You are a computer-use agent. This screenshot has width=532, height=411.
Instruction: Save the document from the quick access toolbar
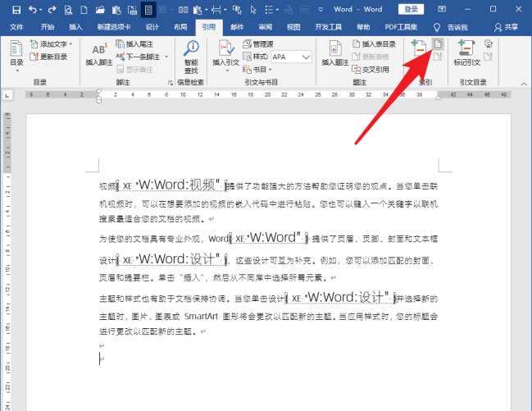16,10
